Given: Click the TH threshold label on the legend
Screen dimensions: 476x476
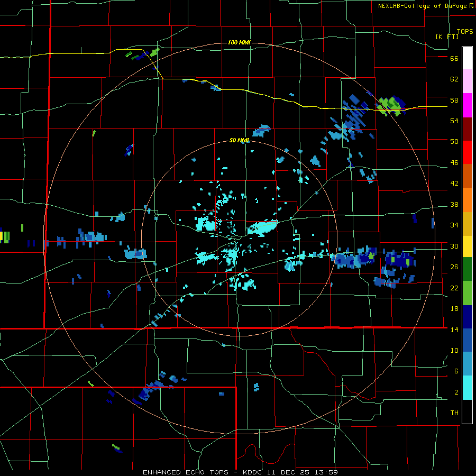Looking at the screenshot, I should tap(454, 413).
